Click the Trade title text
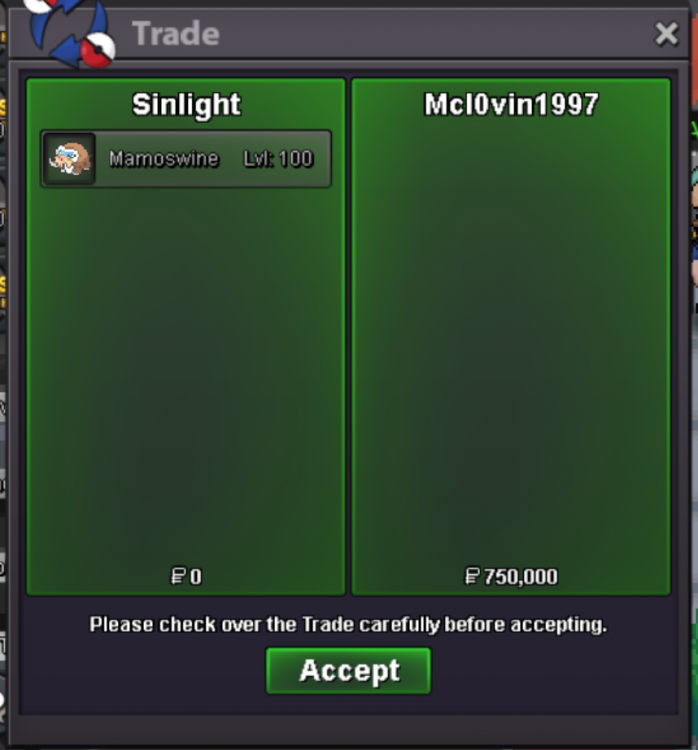The height and width of the screenshot is (750, 698). tap(176, 33)
